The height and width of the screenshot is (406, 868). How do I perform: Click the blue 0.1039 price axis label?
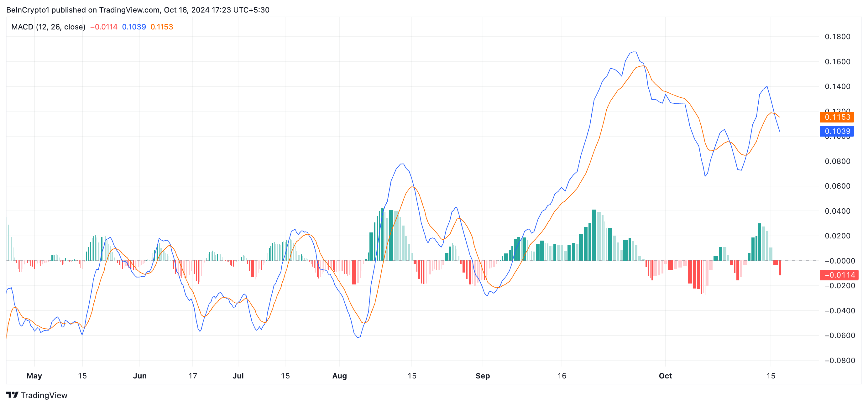837,131
